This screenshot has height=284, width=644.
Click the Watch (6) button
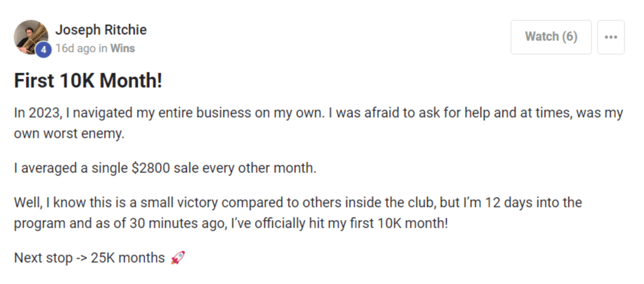point(551,37)
